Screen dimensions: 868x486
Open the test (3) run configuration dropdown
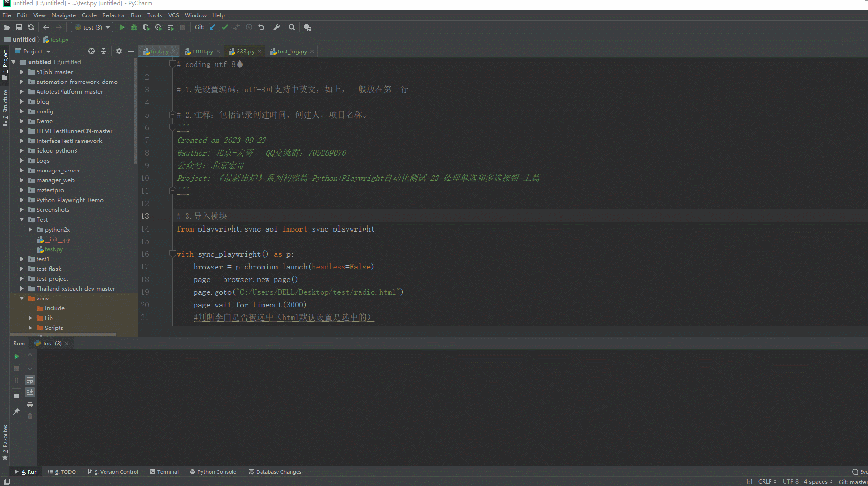pos(92,27)
